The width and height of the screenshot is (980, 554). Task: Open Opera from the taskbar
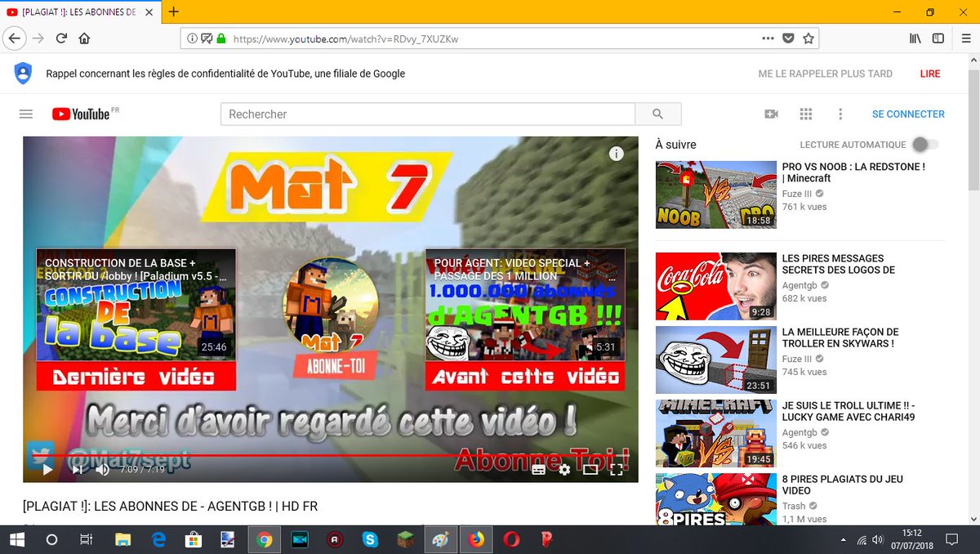pyautogui.click(x=511, y=540)
